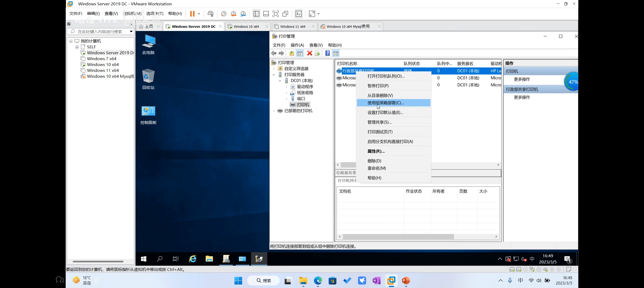
Task: Expand the SELF folder in VMware library
Action: tap(77, 47)
